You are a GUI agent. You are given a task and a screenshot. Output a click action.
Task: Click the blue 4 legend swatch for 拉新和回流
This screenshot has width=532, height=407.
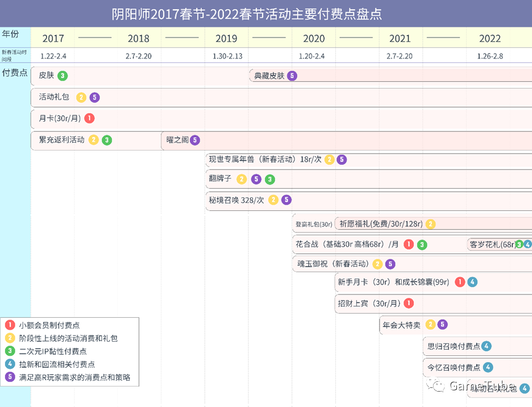tap(10, 364)
